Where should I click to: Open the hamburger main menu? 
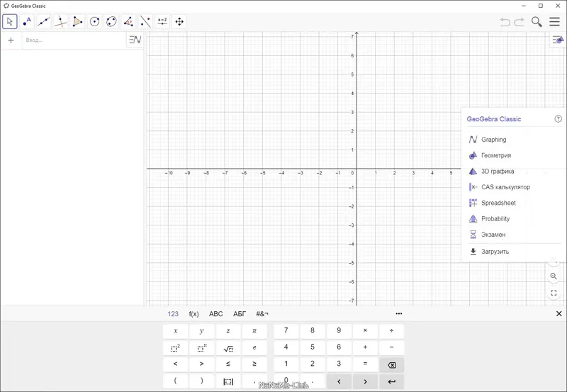(x=555, y=22)
